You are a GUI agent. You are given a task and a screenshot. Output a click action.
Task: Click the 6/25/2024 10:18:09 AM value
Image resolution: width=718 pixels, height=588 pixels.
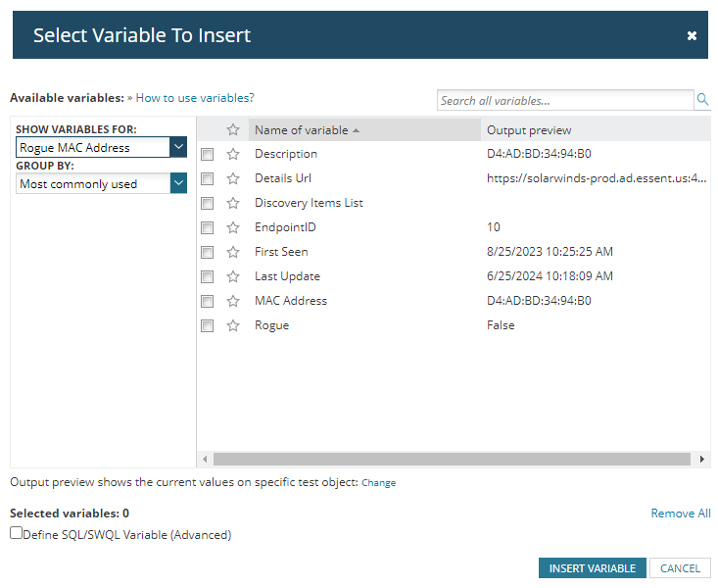[550, 276]
